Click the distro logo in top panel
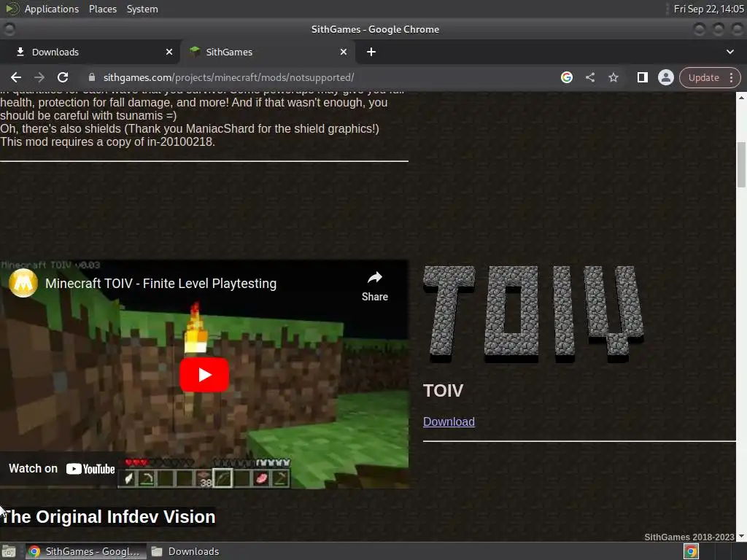This screenshot has width=747, height=560. 12,9
